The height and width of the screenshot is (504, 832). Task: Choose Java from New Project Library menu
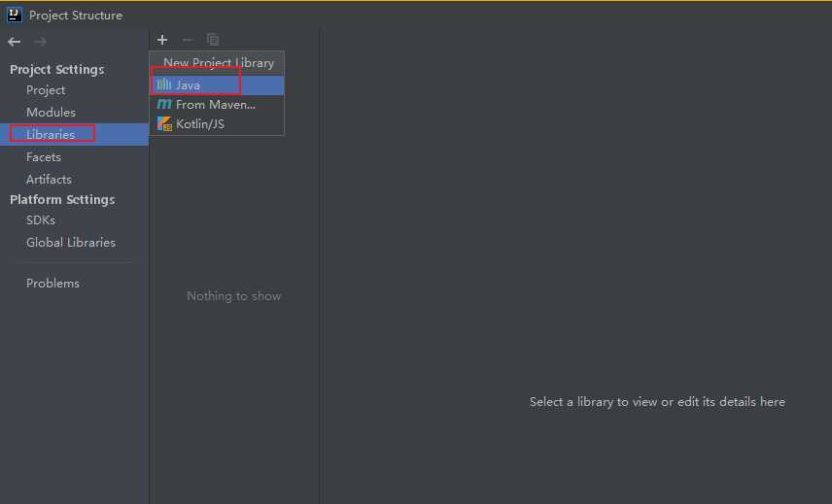(217, 84)
